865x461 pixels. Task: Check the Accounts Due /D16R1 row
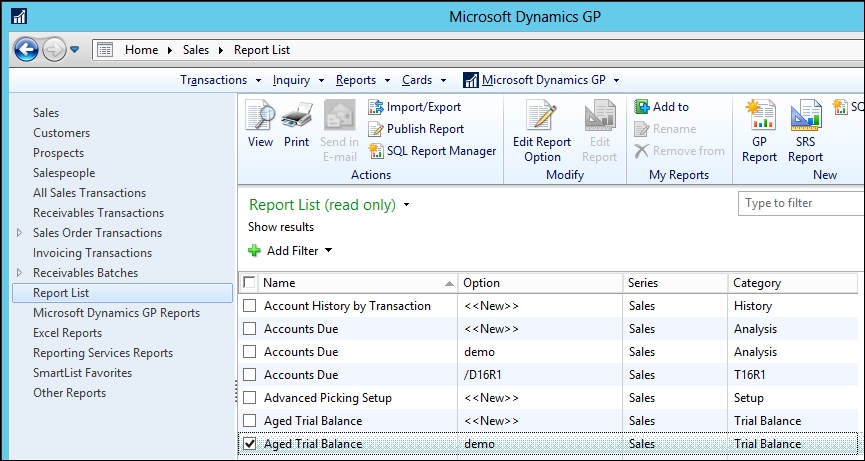coord(249,374)
